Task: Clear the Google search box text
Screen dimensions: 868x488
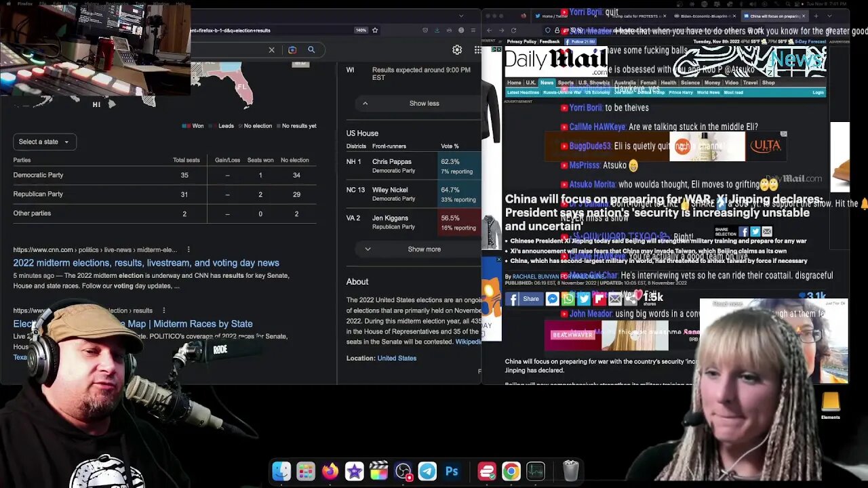Action: click(271, 49)
